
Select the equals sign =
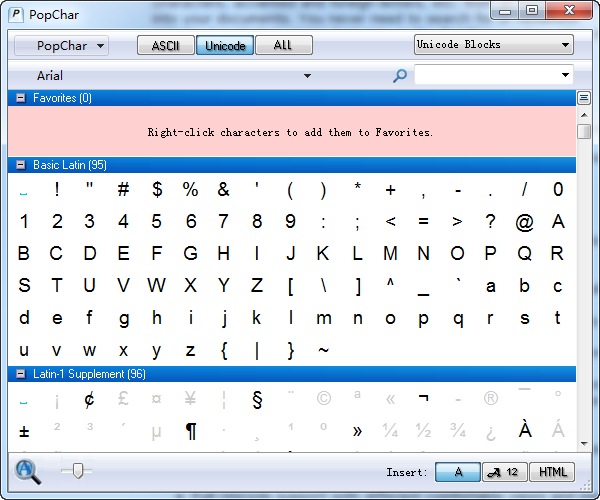point(423,221)
